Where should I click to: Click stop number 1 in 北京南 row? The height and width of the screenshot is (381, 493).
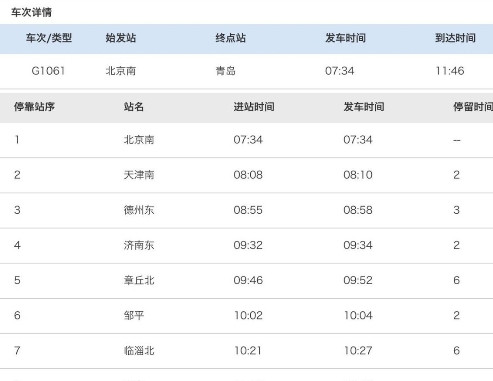[17, 139]
